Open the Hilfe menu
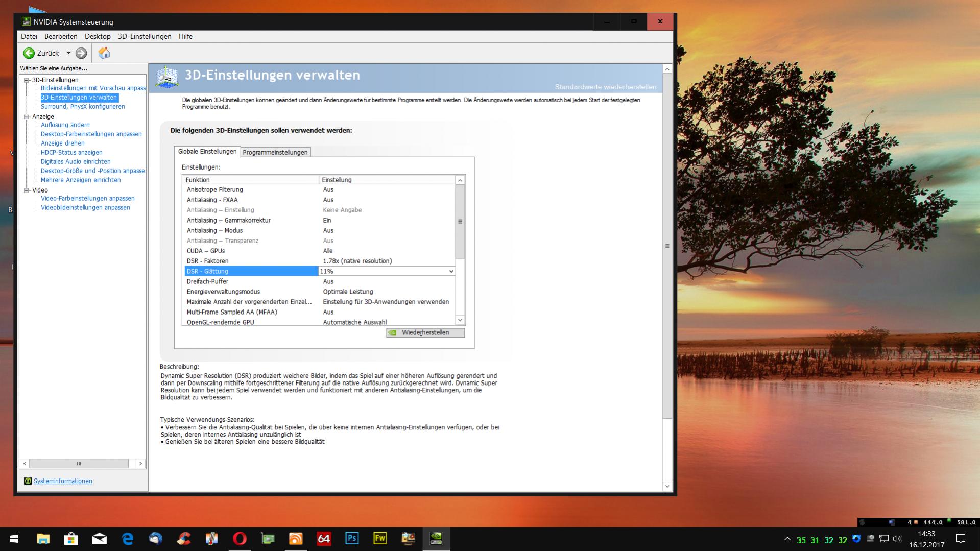The width and height of the screenshot is (980, 551). (185, 36)
